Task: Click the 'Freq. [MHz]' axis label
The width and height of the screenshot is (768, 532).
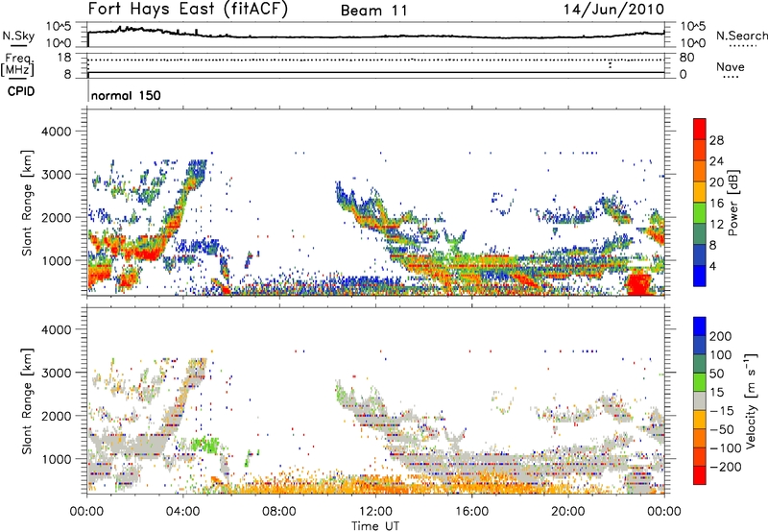Action: tap(18, 65)
